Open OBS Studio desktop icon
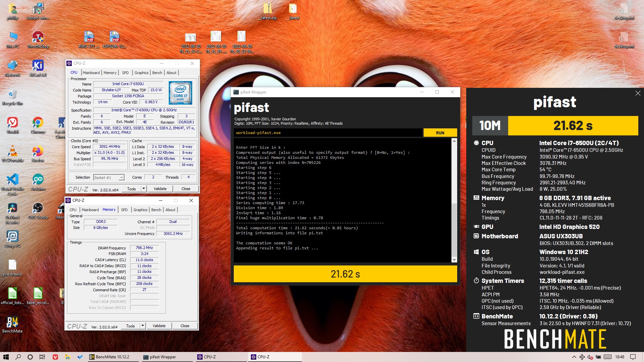This screenshot has width=644, height=362. 38,210
